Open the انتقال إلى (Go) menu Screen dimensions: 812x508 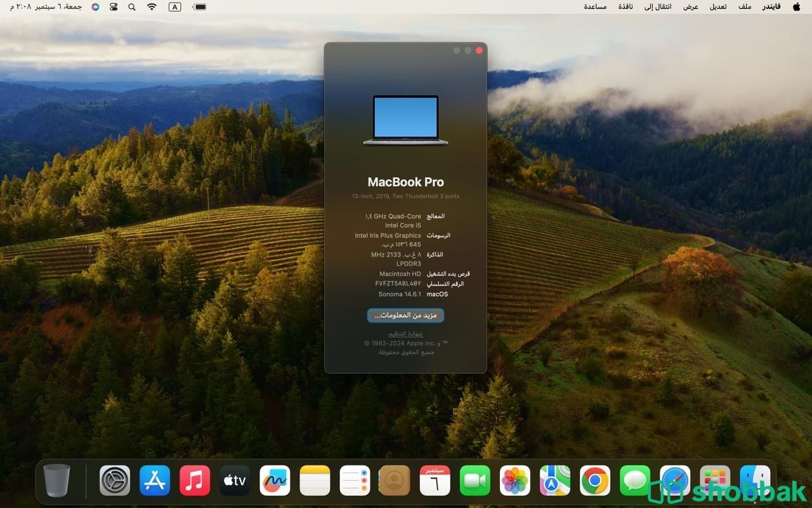click(658, 6)
